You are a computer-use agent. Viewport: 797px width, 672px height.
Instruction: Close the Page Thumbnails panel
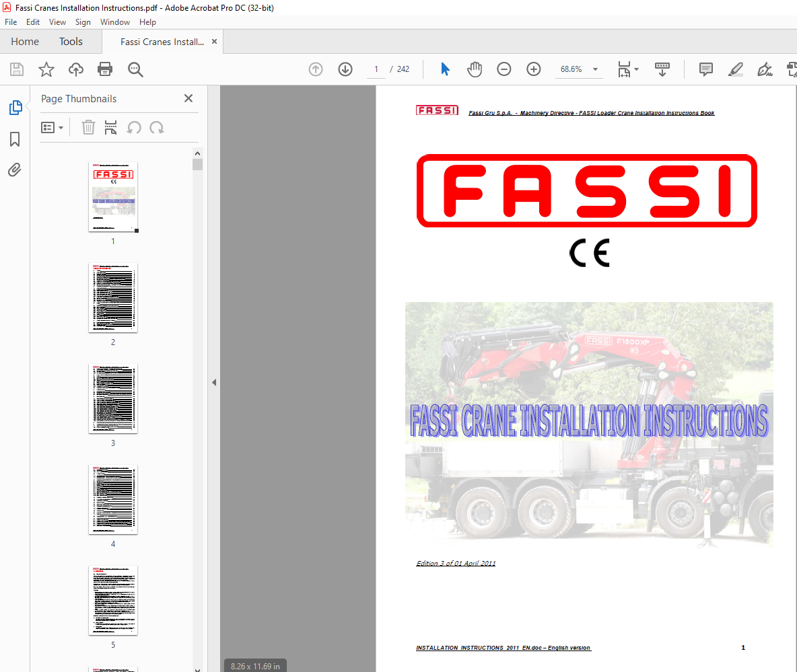(188, 98)
